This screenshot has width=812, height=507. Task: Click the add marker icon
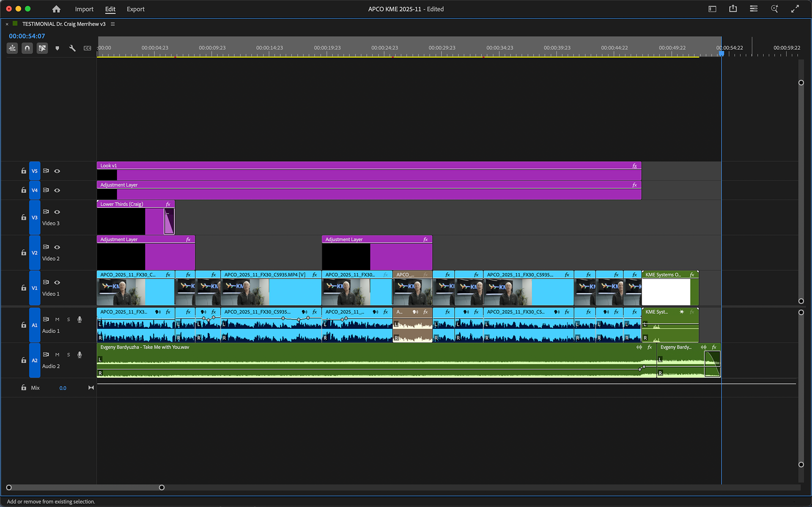point(57,48)
